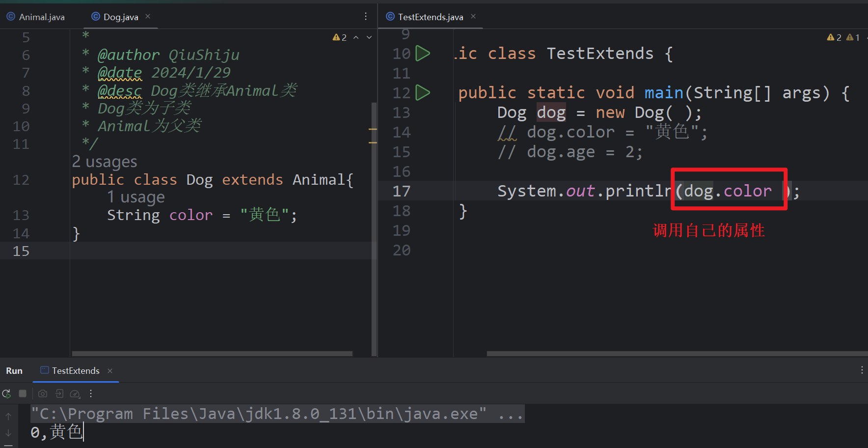This screenshot has width=868, height=448.
Task: Click the '0,黄色' console output
Action: [x=56, y=432]
